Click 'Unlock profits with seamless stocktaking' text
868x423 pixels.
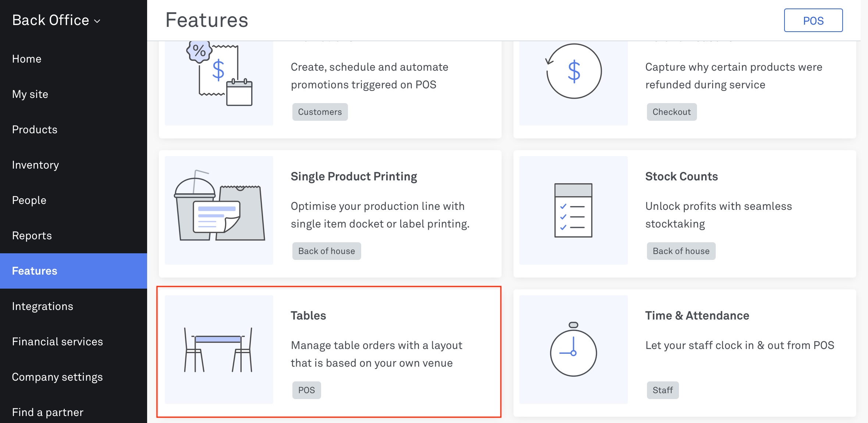[x=719, y=215]
